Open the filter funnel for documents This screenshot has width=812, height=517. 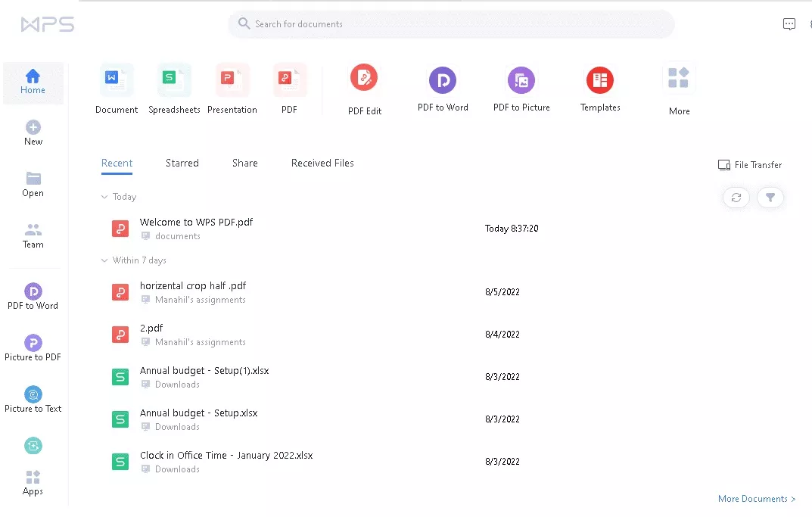(770, 198)
